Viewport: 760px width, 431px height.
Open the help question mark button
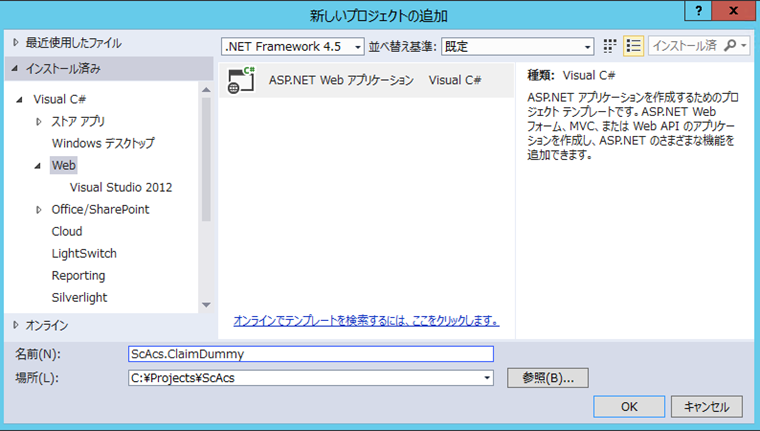click(x=698, y=11)
